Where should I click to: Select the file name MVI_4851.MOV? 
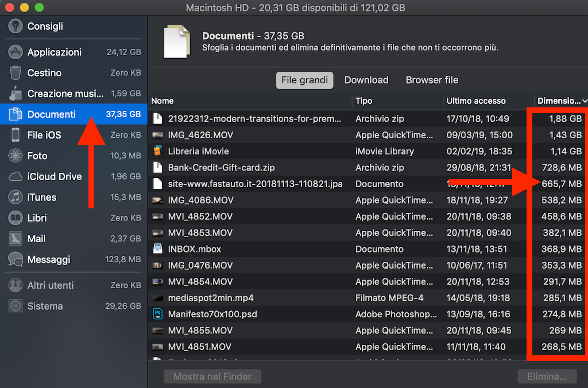coord(199,347)
